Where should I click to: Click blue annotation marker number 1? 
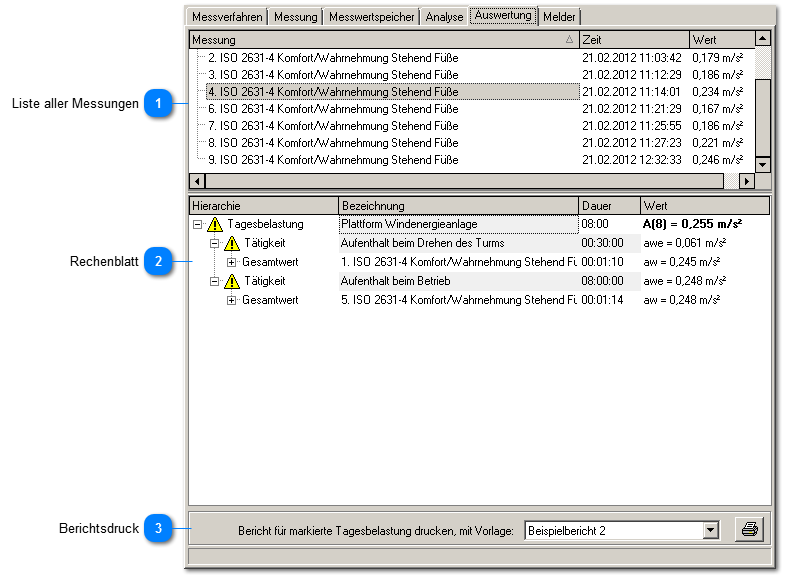[157, 103]
